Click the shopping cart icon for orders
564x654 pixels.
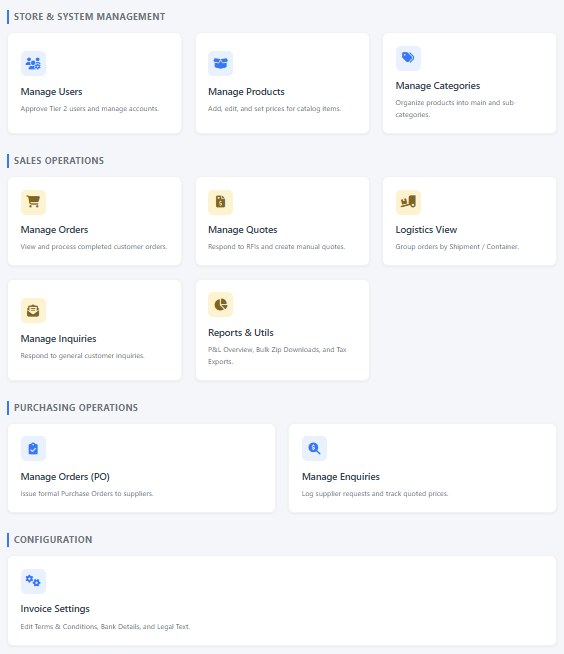point(33,202)
